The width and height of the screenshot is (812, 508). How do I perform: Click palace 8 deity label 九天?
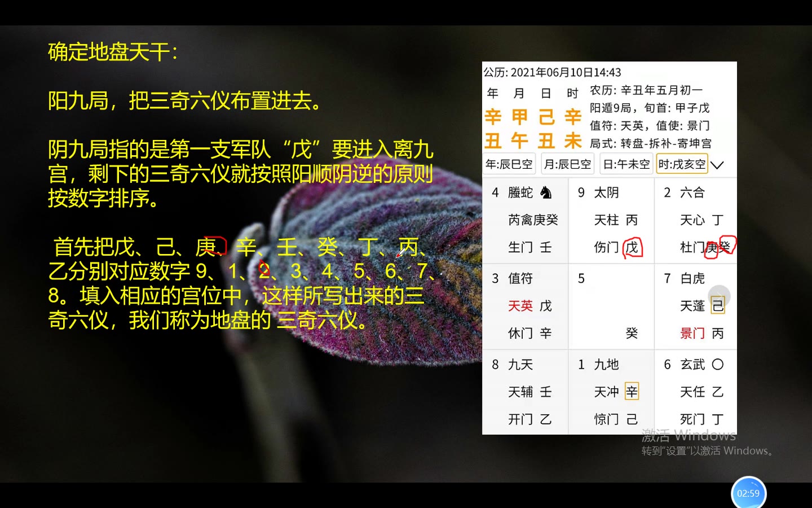(520, 364)
